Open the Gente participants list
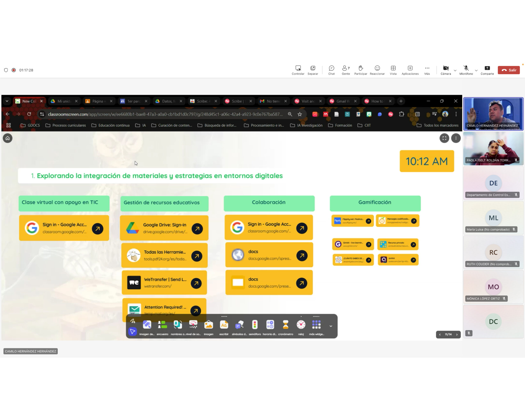The width and height of the screenshot is (525, 420). (346, 70)
